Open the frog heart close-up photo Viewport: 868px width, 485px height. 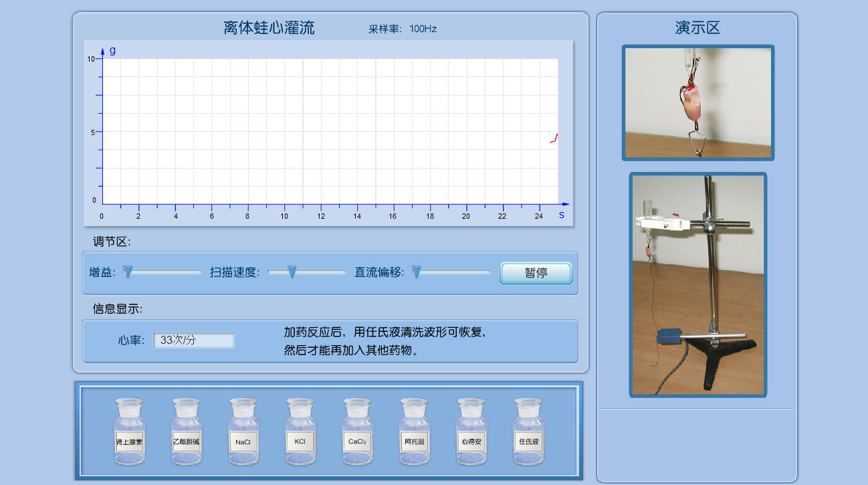697,102
